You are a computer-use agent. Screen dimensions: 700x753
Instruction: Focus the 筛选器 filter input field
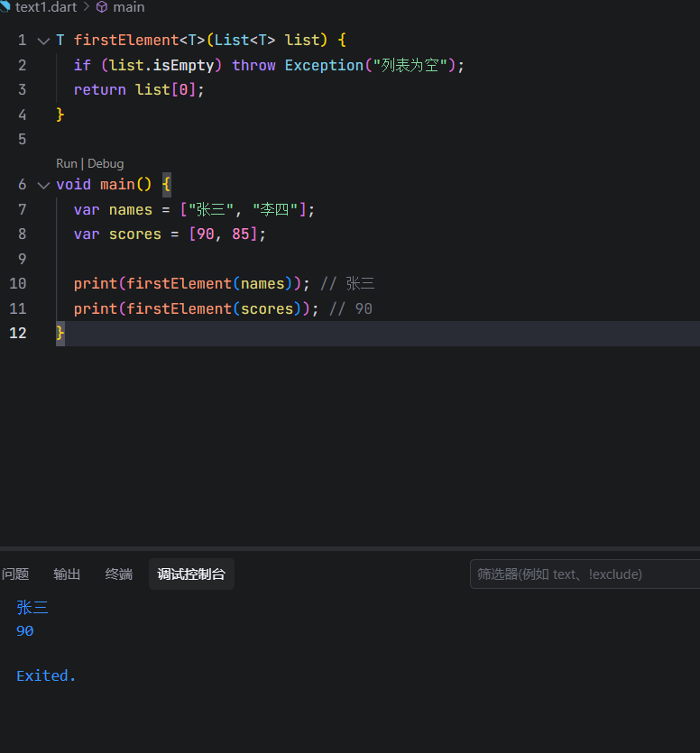click(x=585, y=574)
